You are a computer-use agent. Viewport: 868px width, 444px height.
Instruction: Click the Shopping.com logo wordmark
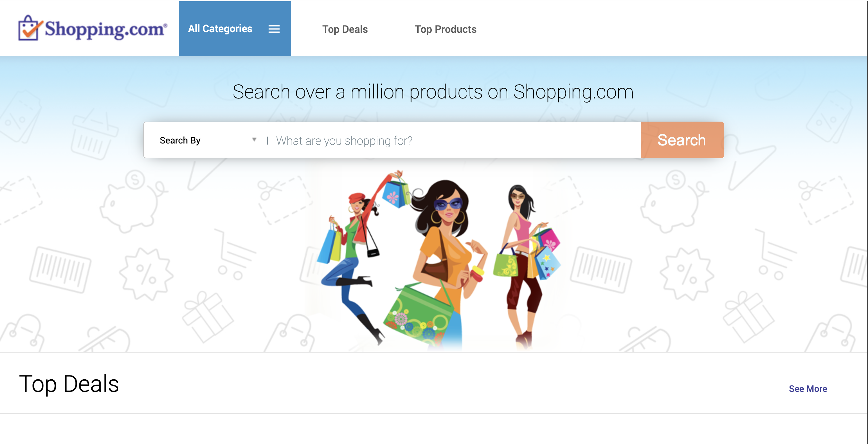pyautogui.click(x=106, y=29)
